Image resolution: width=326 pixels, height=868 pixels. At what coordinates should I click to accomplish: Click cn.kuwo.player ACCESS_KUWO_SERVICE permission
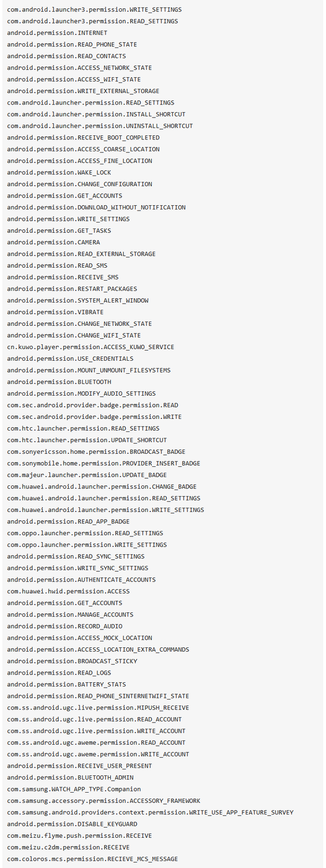(x=91, y=347)
